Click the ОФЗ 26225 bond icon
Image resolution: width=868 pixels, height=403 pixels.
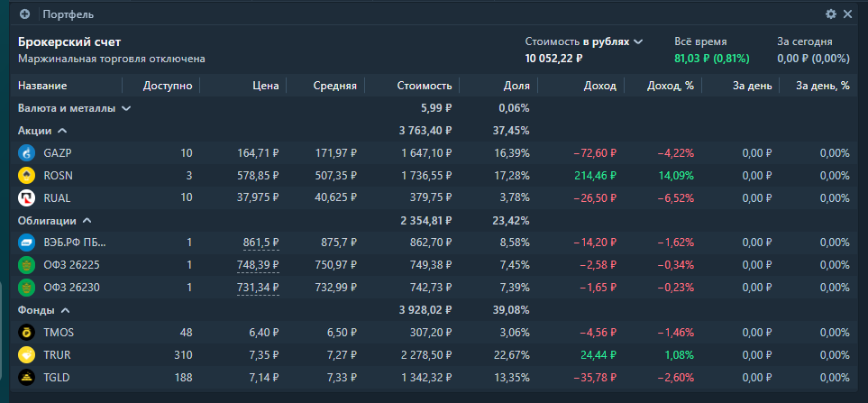click(26, 265)
